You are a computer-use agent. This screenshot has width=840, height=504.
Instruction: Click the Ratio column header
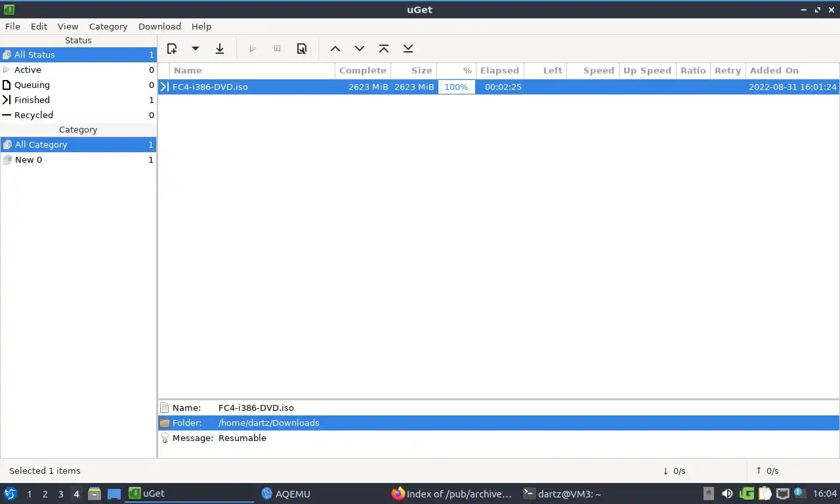(693, 70)
